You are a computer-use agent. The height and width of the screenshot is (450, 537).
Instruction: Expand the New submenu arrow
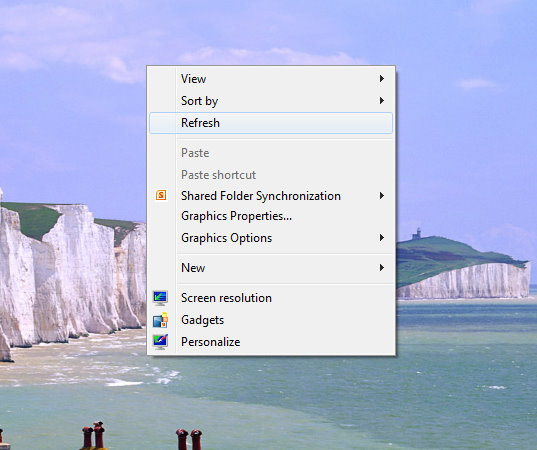[x=382, y=267]
